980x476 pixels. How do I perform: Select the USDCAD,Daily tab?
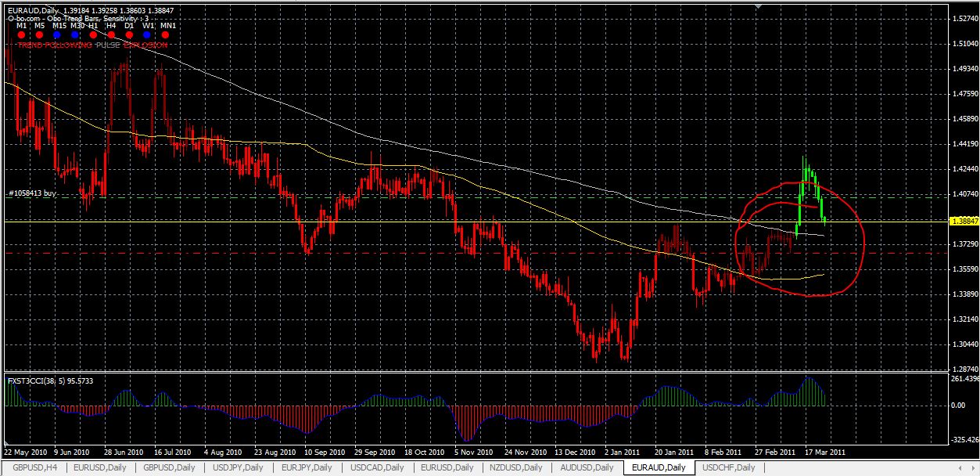coord(378,467)
